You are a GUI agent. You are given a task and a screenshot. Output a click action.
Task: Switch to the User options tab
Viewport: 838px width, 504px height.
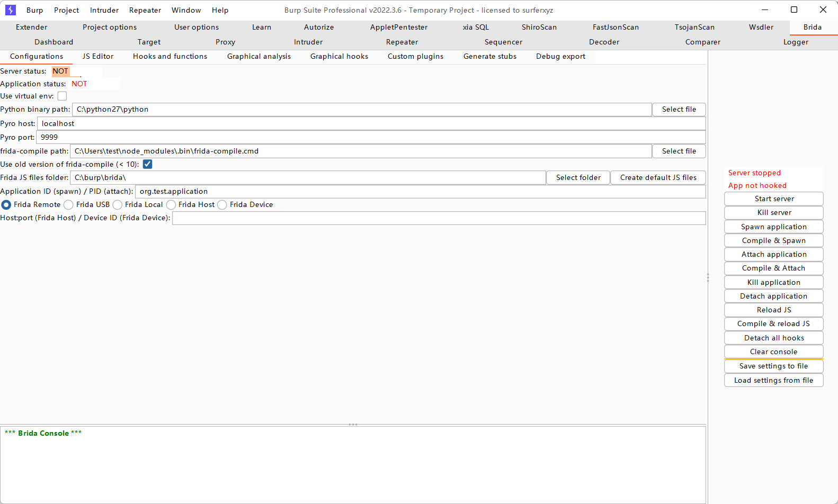197,28
